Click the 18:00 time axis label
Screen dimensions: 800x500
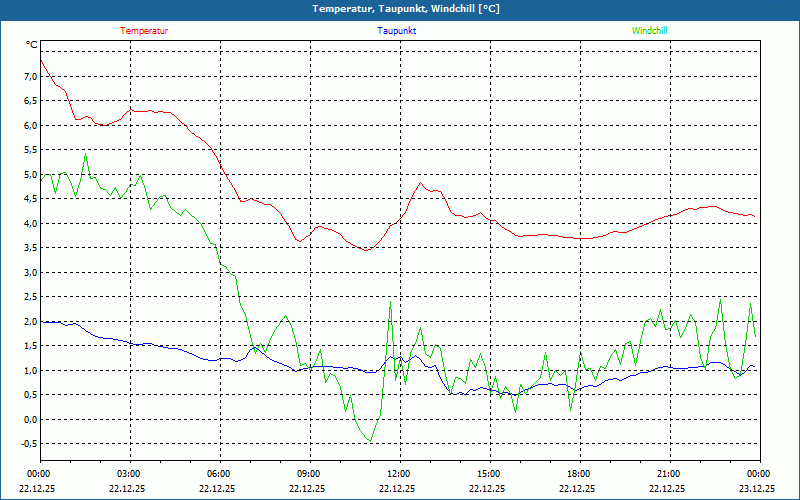(578, 474)
